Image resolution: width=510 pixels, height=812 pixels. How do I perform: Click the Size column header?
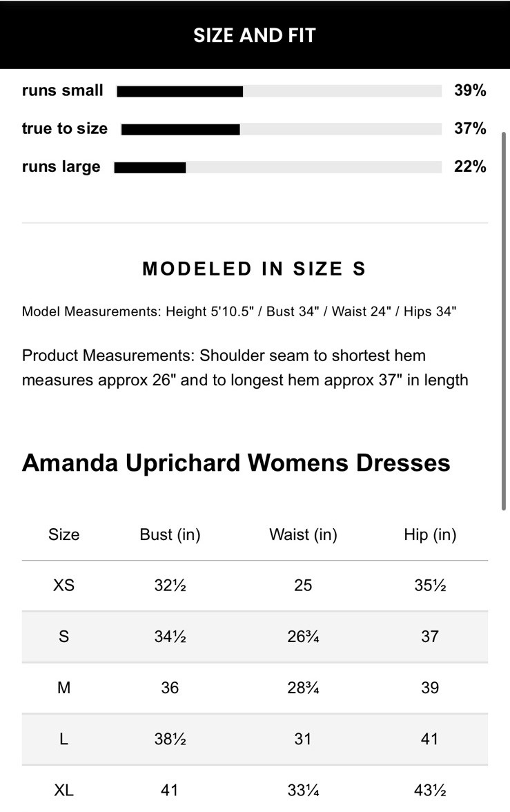pyautogui.click(x=63, y=534)
